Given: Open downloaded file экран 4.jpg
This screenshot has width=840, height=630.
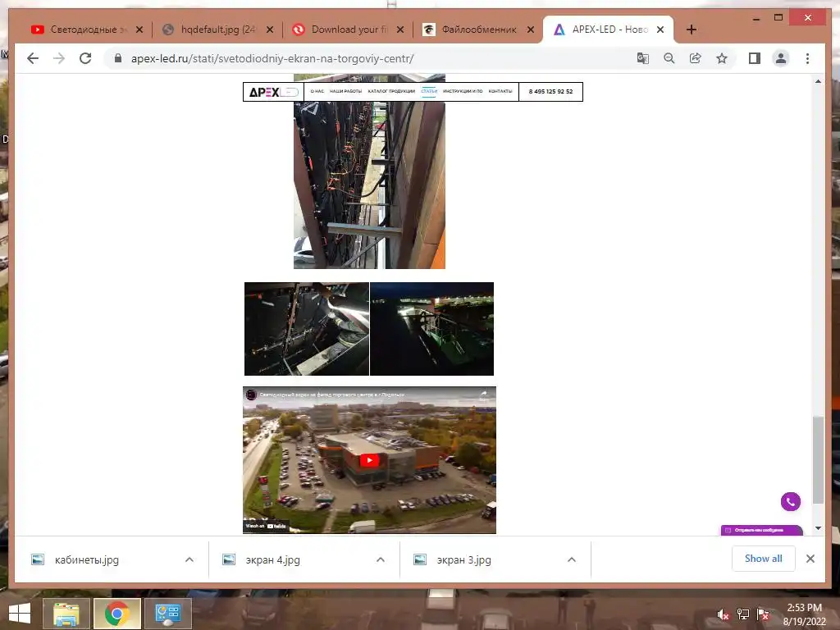Looking at the screenshot, I should tap(272, 559).
